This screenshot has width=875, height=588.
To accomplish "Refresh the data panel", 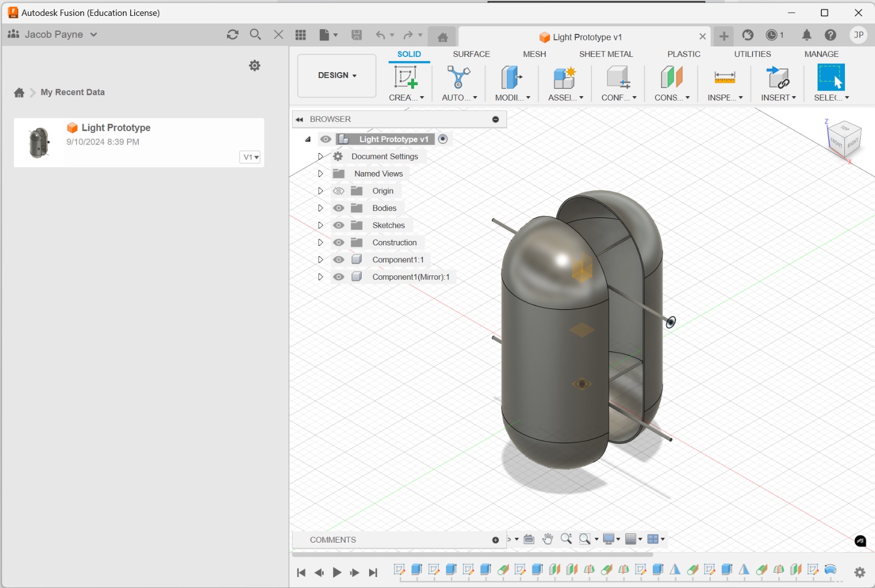I will [232, 34].
